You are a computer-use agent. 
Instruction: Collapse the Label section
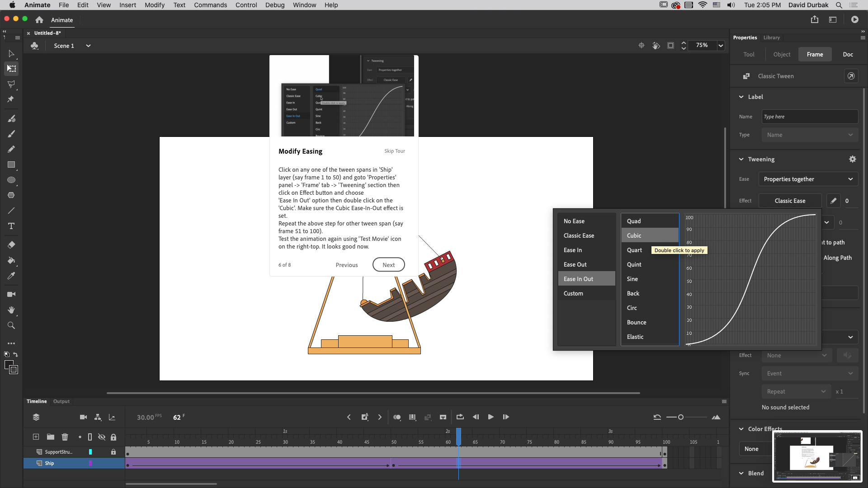741,97
